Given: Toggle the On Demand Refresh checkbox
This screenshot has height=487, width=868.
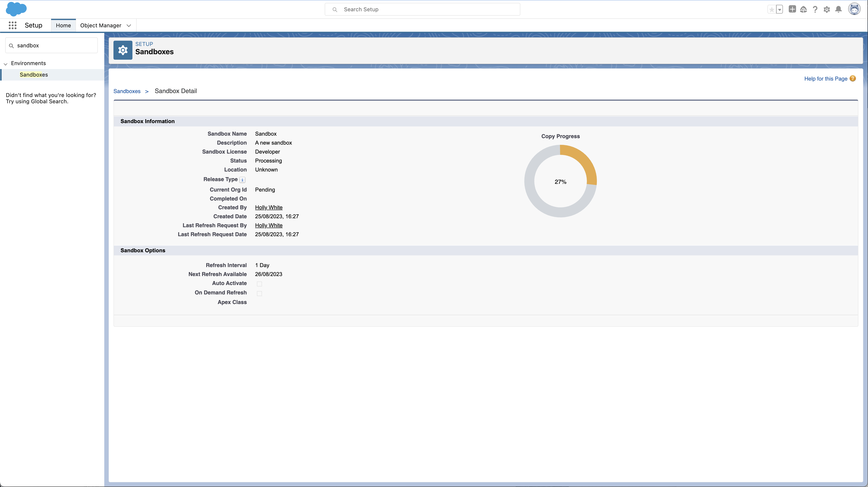Looking at the screenshot, I should pyautogui.click(x=259, y=293).
